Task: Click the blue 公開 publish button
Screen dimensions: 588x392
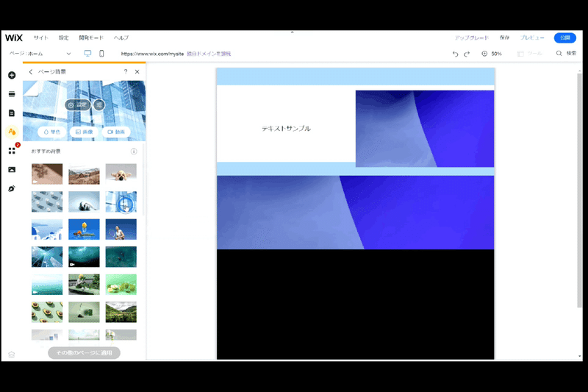Action: pyautogui.click(x=565, y=38)
